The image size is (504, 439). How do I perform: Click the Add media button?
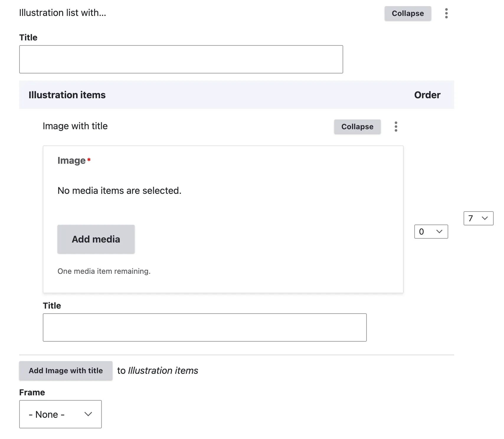tap(96, 239)
